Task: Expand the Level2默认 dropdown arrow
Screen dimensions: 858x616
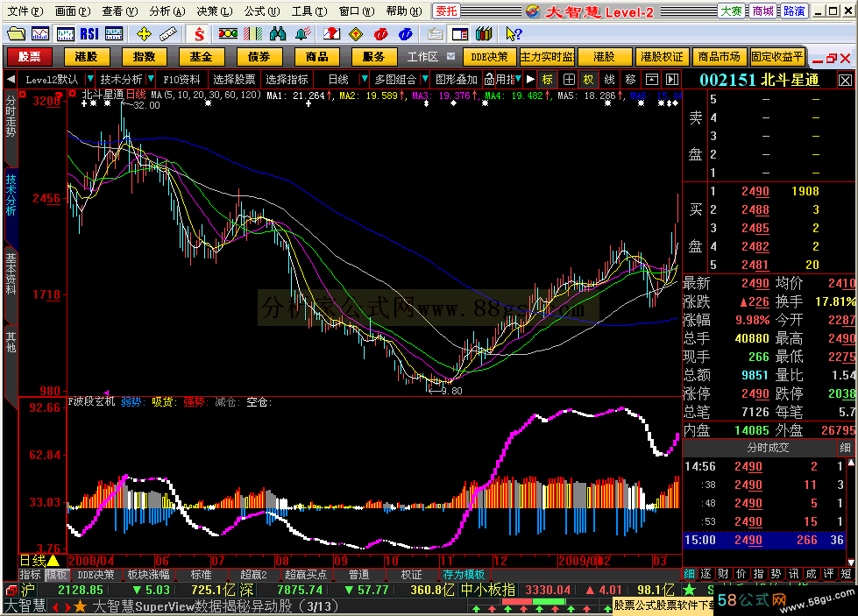Action: coord(90,80)
